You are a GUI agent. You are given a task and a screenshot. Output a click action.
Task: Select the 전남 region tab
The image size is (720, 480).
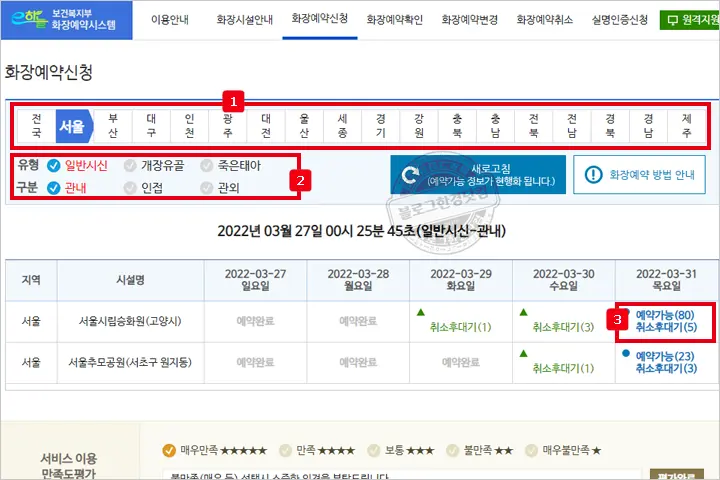[x=572, y=126]
